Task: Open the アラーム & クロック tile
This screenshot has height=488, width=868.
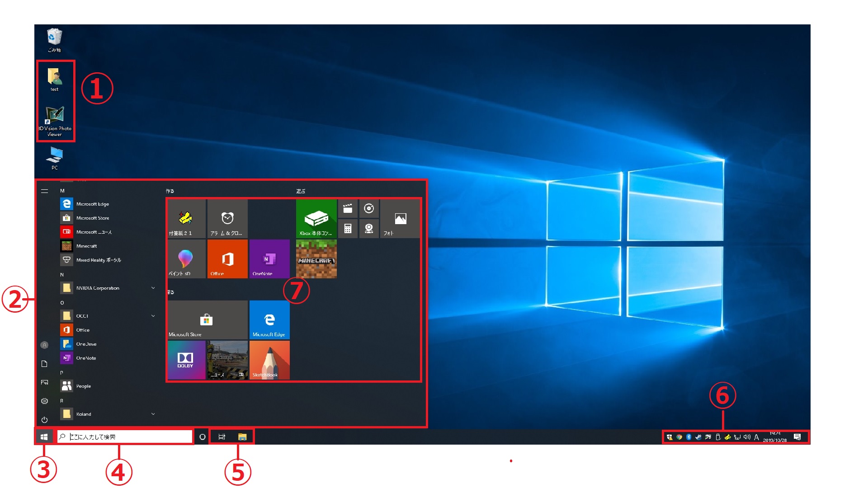Action: pos(227,219)
